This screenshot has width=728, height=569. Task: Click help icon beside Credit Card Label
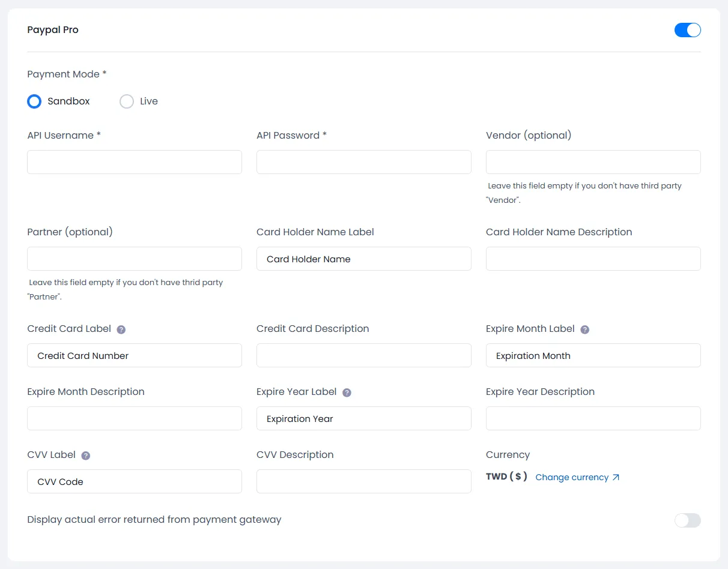click(x=121, y=330)
